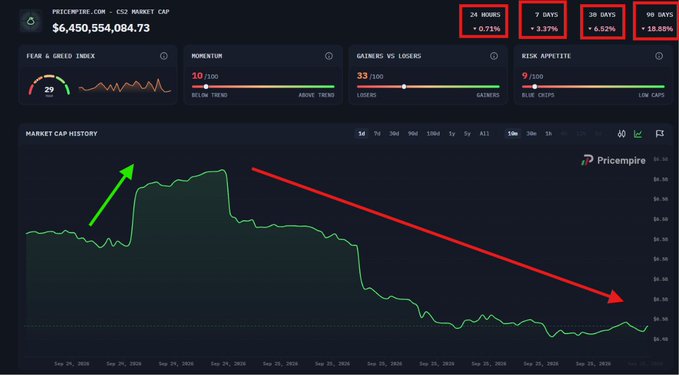
Task: Click the LOW CAPS label
Action: tap(651, 95)
